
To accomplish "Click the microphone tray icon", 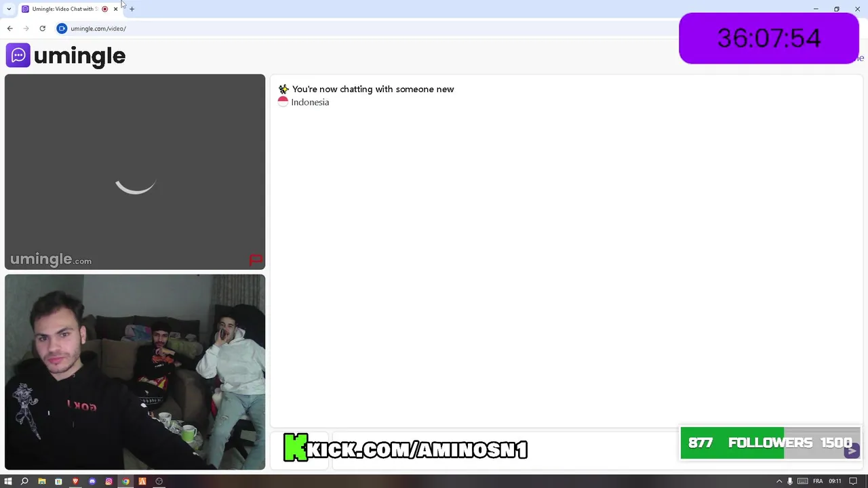I will (x=790, y=481).
